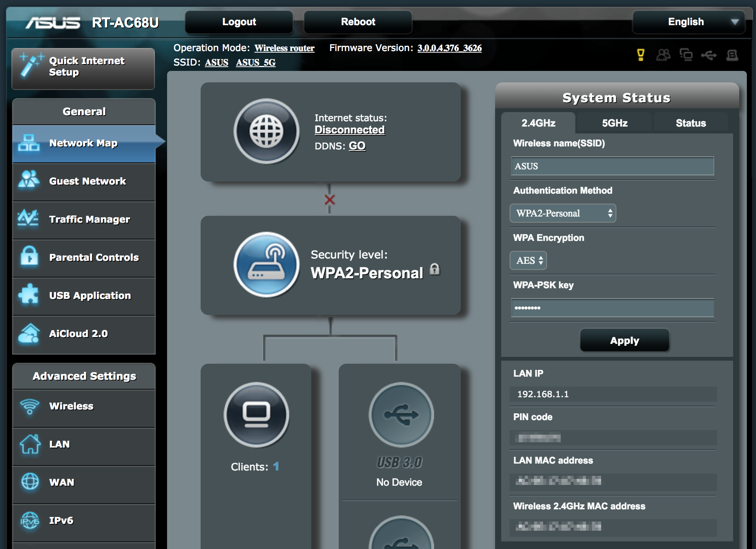Viewport: 756px width, 549px height.
Task: Click the yellow lightbulb notification icon
Action: [641, 55]
